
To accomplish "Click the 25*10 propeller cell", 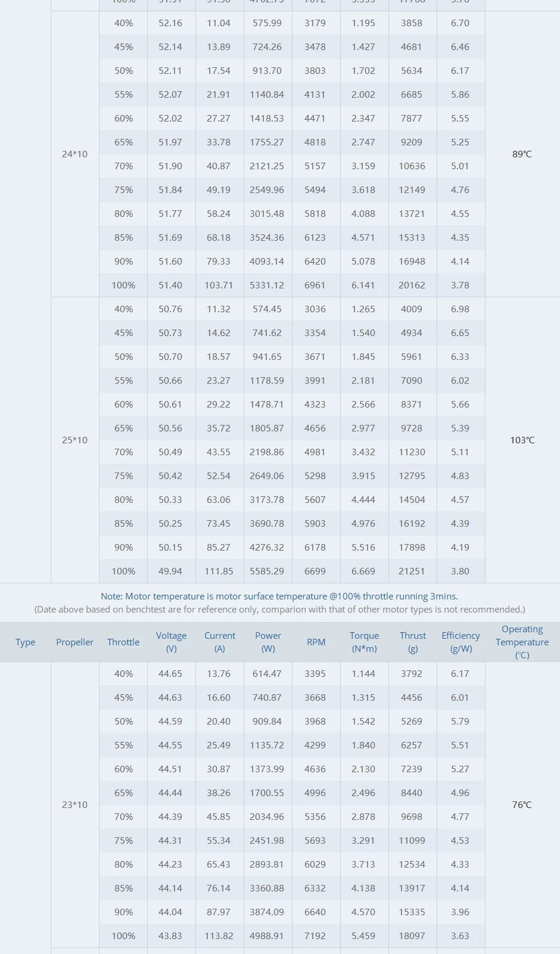I will tap(74, 440).
